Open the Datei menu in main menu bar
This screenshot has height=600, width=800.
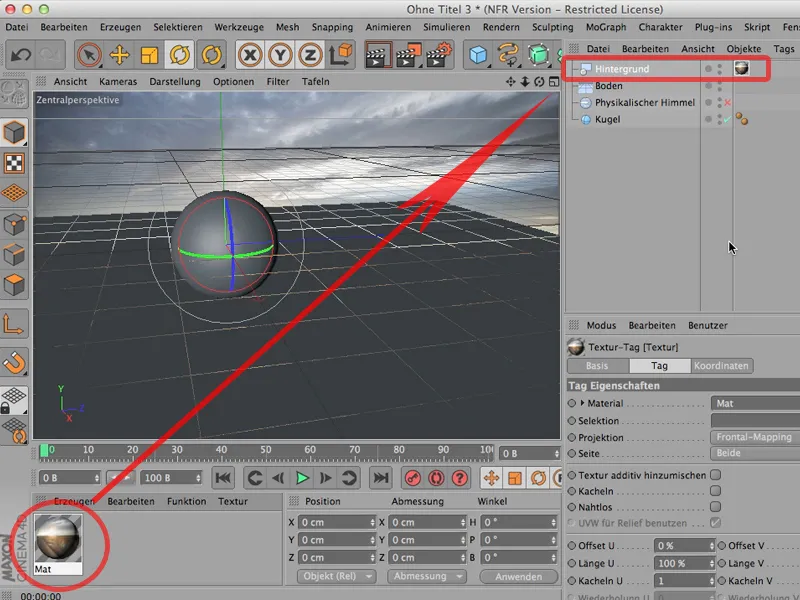coord(17,27)
